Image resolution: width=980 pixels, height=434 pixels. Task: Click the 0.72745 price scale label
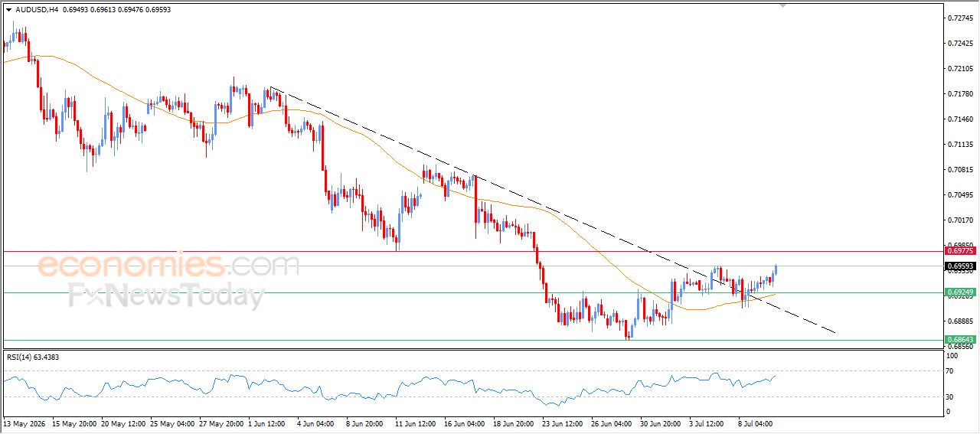960,18
